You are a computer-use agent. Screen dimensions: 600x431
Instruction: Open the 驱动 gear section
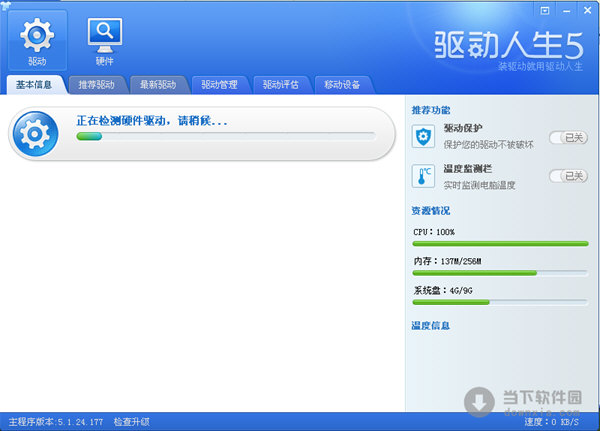pyautogui.click(x=37, y=41)
